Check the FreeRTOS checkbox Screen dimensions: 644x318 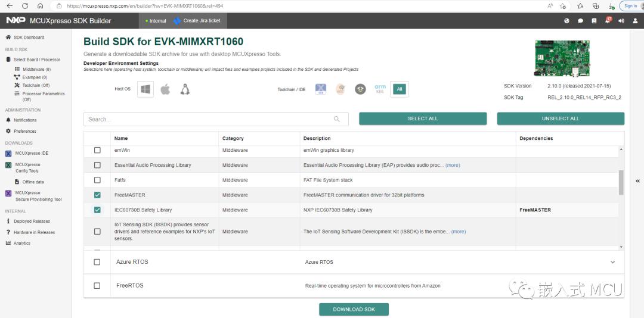97,286
